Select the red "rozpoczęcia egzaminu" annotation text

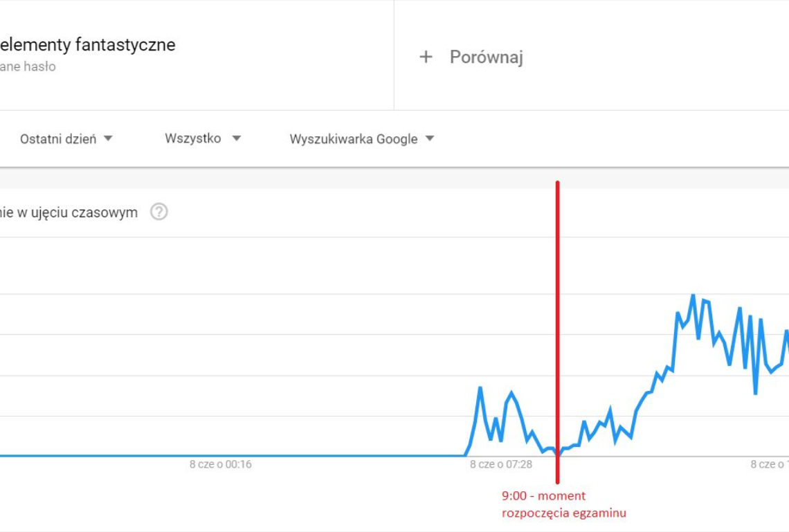pyautogui.click(x=563, y=513)
